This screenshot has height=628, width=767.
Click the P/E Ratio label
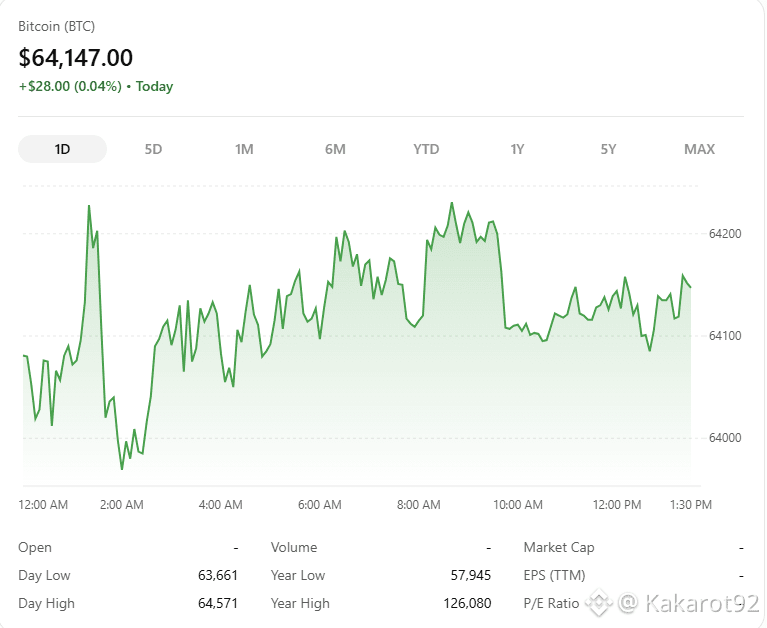click(x=551, y=604)
